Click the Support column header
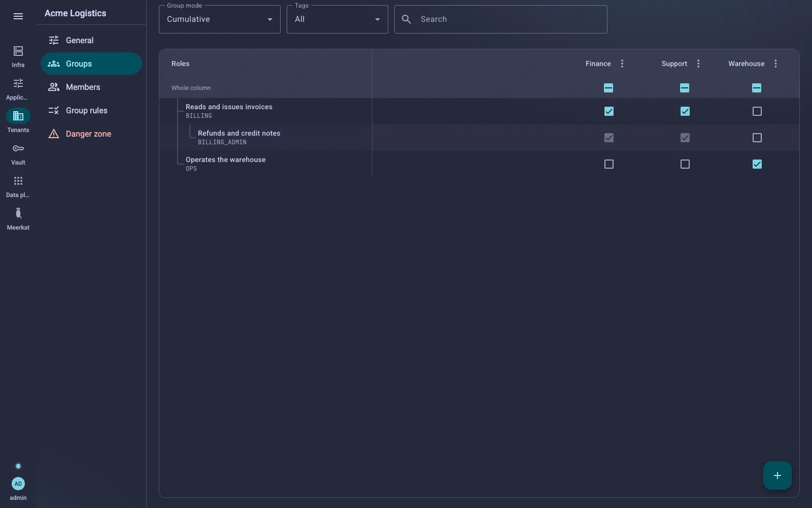812x508 pixels. 674,63
